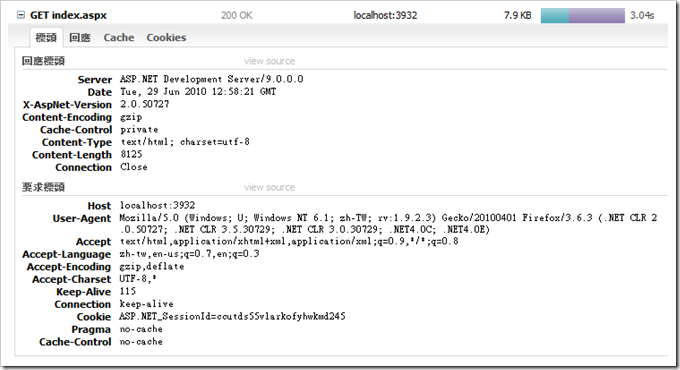The image size is (680, 370).
Task: Select the GET index.aspx request title
Action: tap(68, 15)
